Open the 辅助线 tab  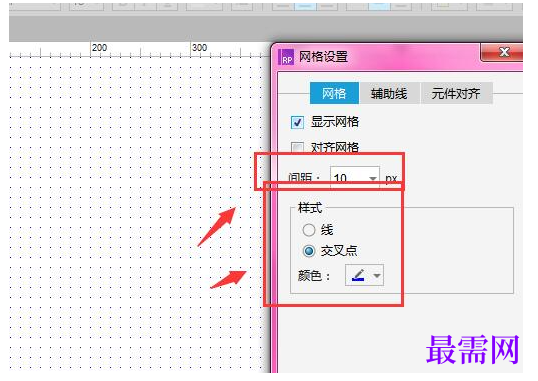pos(389,93)
